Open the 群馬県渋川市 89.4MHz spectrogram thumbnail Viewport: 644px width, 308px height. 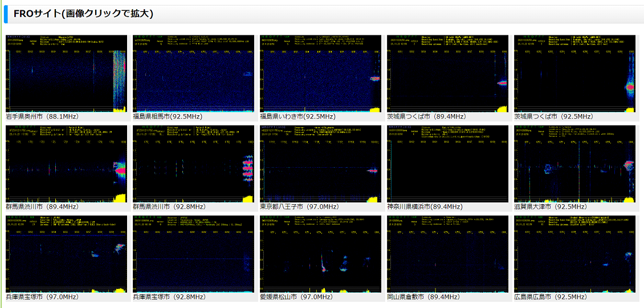(67, 164)
